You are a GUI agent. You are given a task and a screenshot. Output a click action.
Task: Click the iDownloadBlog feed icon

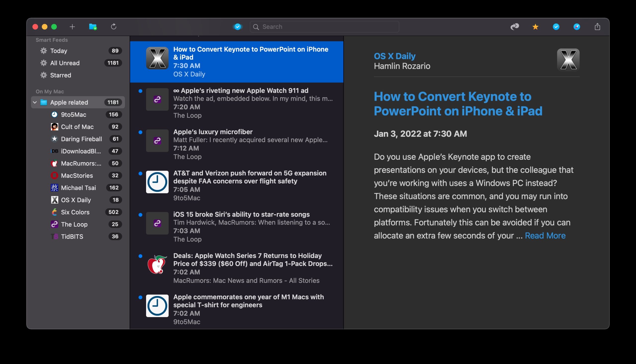click(54, 151)
